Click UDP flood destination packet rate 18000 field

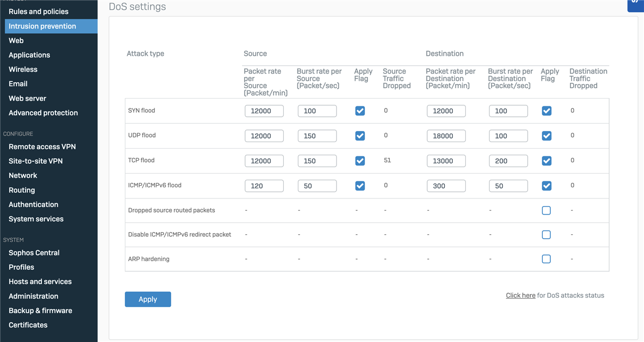pos(446,135)
